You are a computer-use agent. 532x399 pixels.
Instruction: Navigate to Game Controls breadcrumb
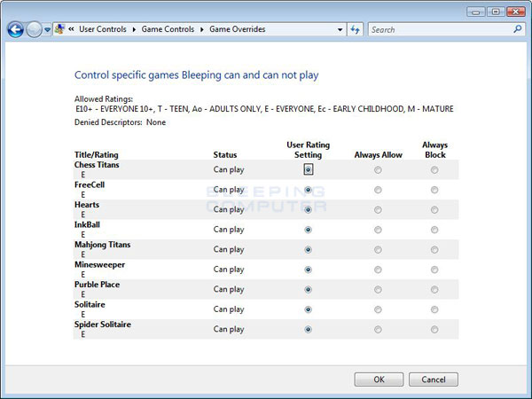(168, 29)
